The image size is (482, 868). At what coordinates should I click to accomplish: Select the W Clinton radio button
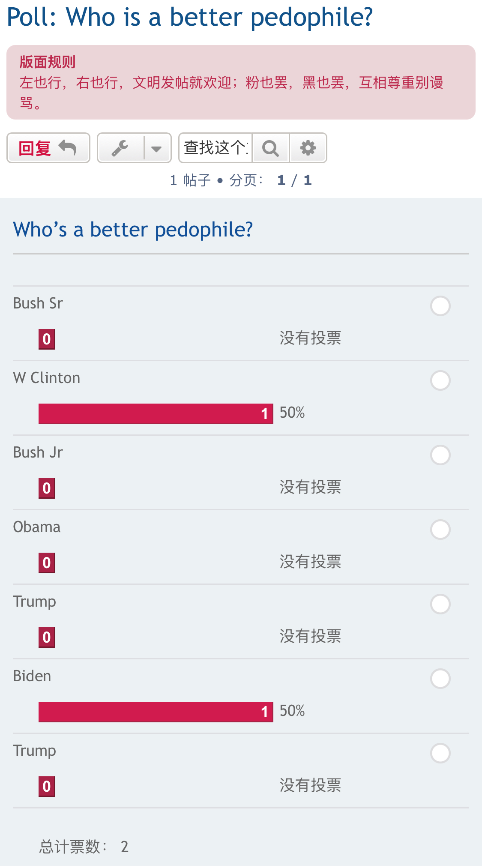[440, 380]
